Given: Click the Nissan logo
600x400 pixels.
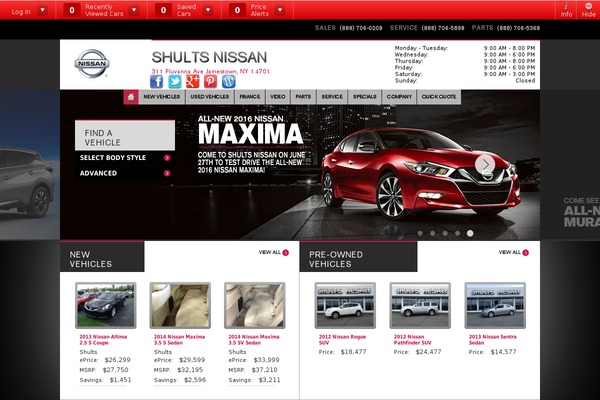Looking at the screenshot, I should click(92, 64).
